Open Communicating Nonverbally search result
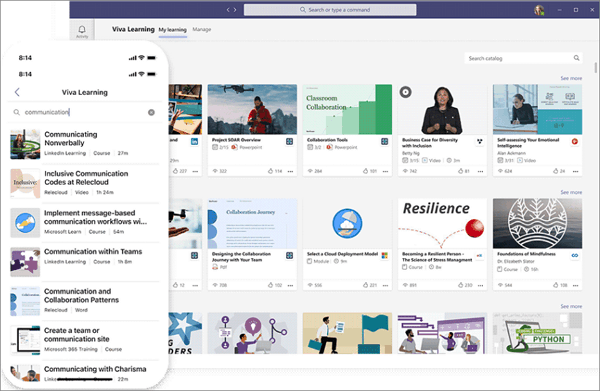This screenshot has height=391, width=600. pyautogui.click(x=84, y=144)
